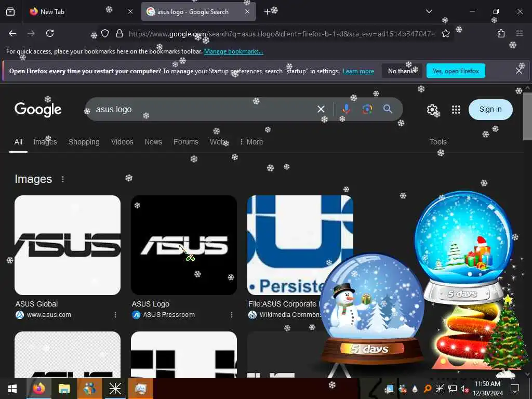532x399 pixels.
Task: Clear the search query with X
Action: click(321, 109)
